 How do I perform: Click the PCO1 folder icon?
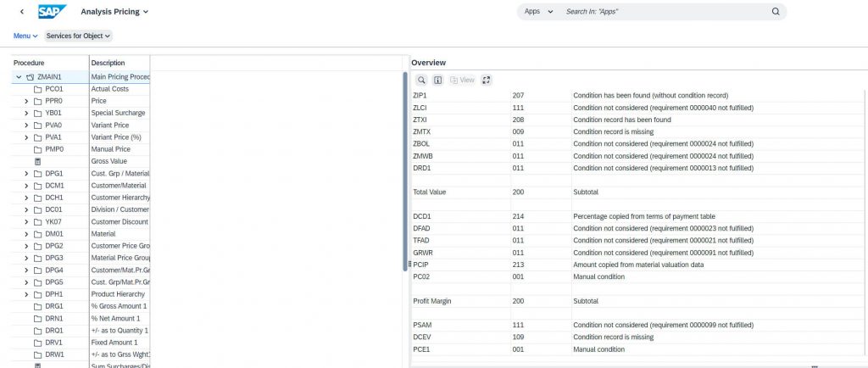tap(37, 89)
